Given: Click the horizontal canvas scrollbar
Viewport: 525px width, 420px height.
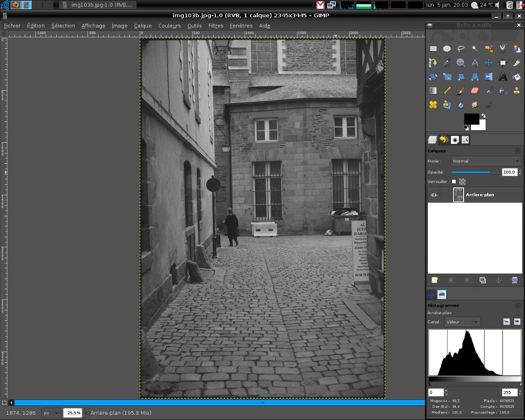Looking at the screenshot, I should tap(219, 403).
